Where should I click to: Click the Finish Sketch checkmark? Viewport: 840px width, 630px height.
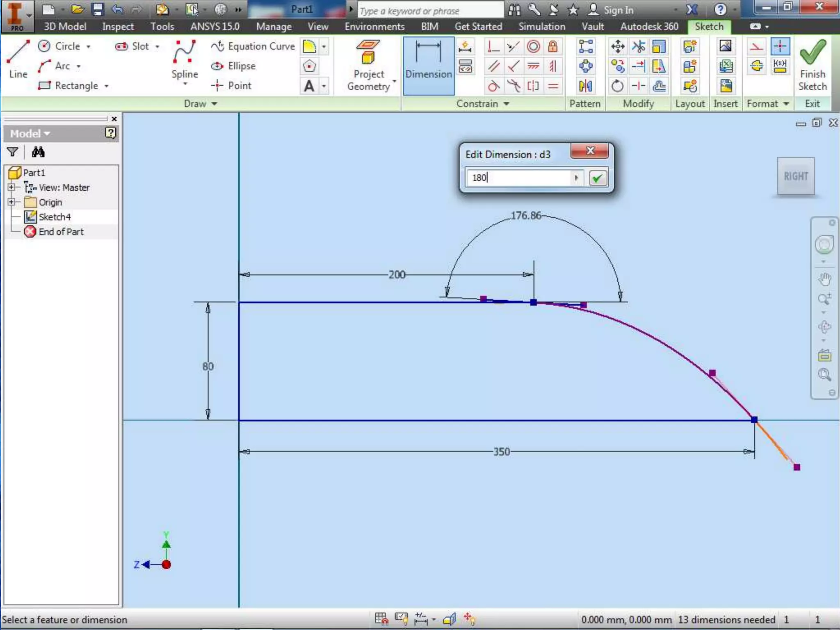[x=812, y=52]
